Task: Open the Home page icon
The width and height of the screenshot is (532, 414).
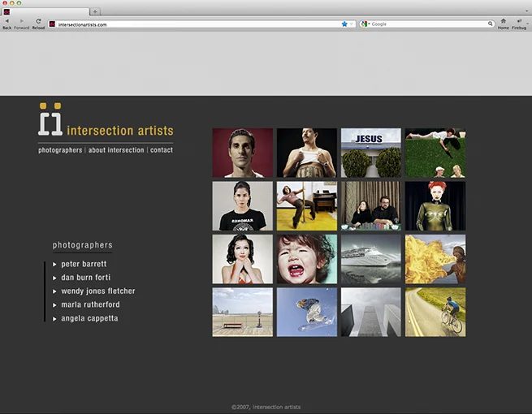Action: pos(503,21)
